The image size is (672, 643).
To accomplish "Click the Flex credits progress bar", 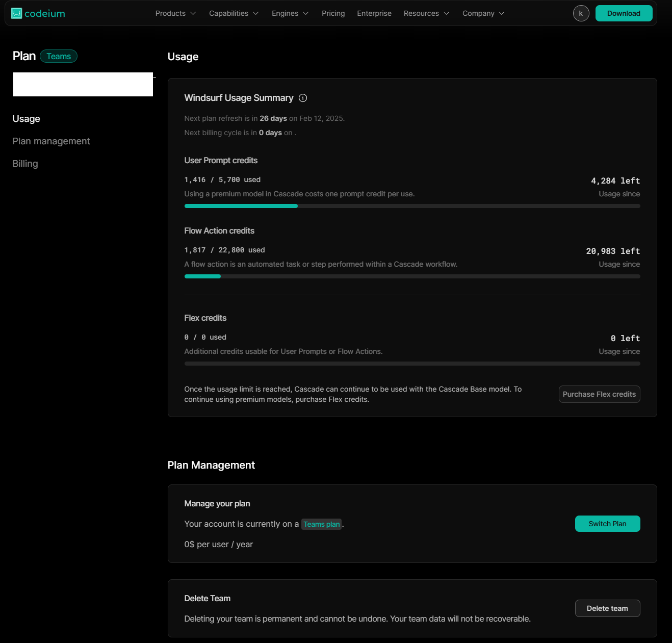I will (x=412, y=364).
